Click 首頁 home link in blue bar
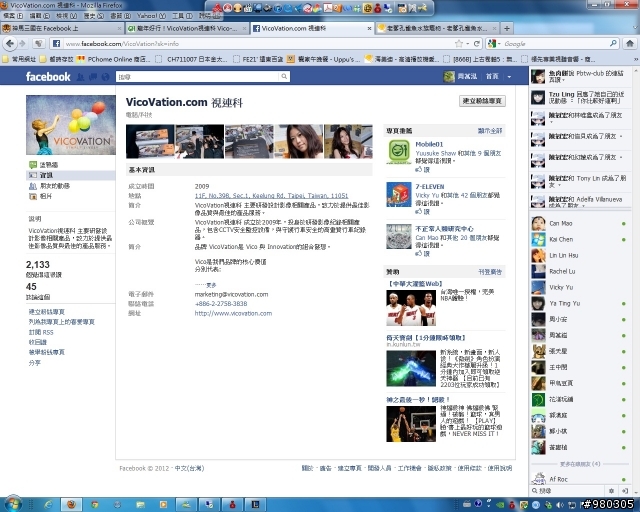640x512 pixels. pos(492,76)
